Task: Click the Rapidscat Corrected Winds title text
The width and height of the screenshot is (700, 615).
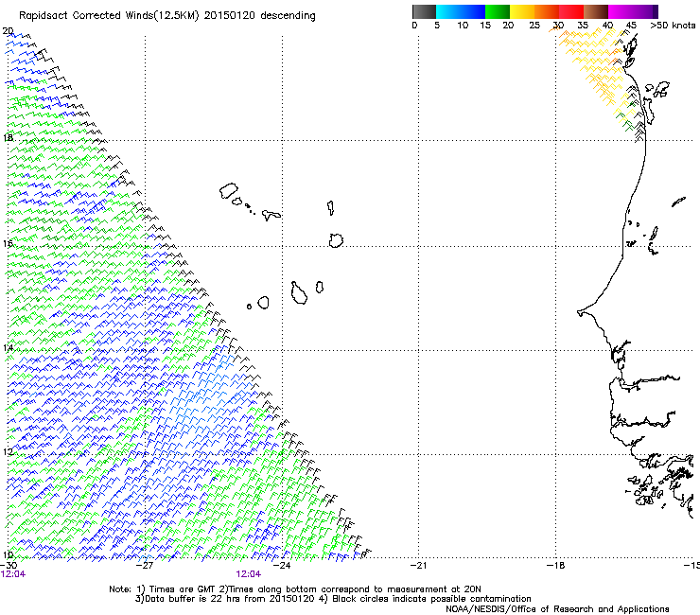Action: pos(167,16)
